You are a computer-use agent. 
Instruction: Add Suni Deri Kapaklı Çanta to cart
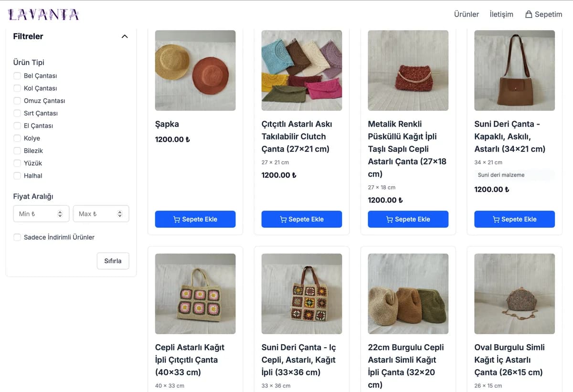[514, 219]
